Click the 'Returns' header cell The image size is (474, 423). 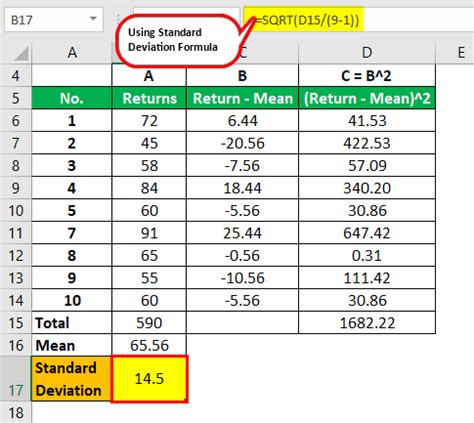149,98
